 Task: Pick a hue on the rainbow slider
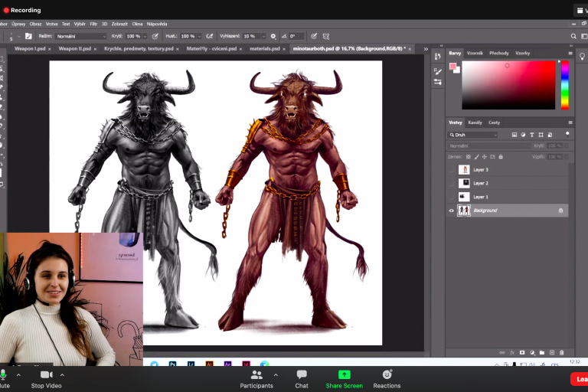click(565, 84)
